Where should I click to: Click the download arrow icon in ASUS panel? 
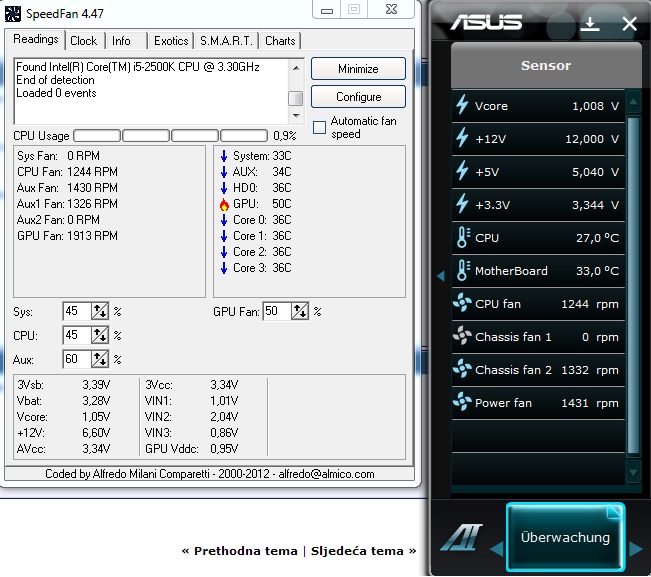(x=590, y=24)
